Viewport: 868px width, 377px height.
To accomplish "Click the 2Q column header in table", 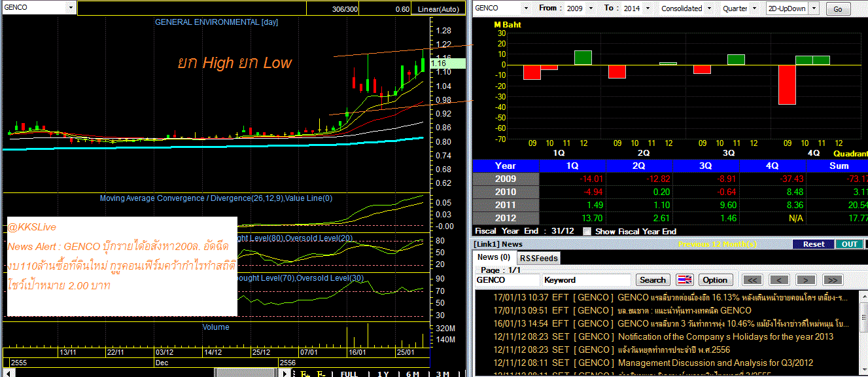I will point(639,166).
